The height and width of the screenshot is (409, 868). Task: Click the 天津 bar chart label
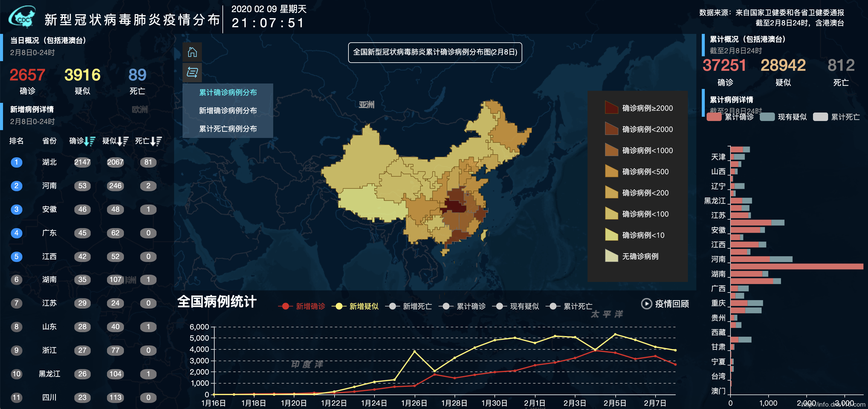point(718,157)
